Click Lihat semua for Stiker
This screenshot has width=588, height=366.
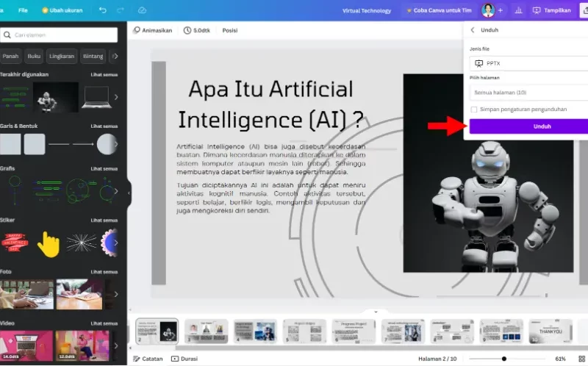point(104,220)
